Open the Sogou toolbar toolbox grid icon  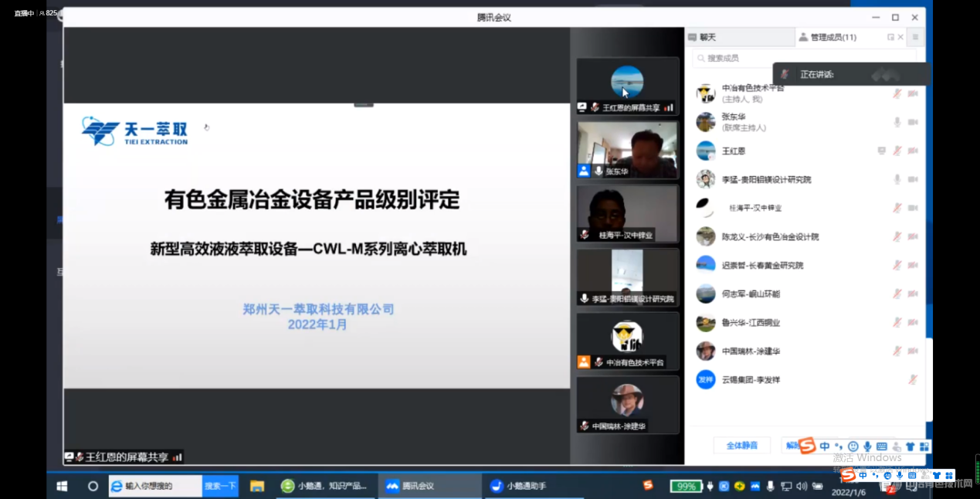pos(924,446)
